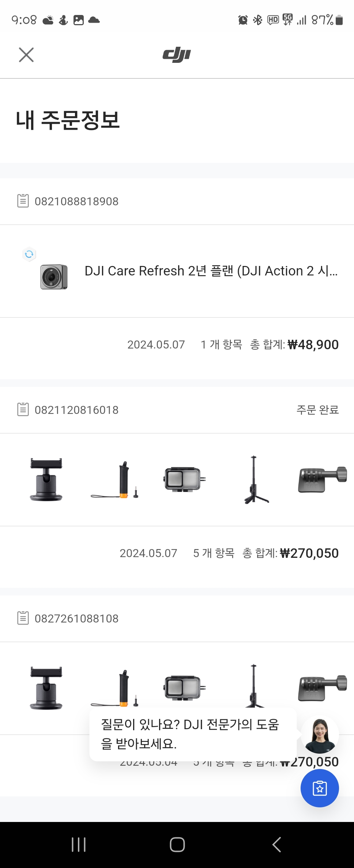Open the blue floating clipboard-star button

click(320, 788)
